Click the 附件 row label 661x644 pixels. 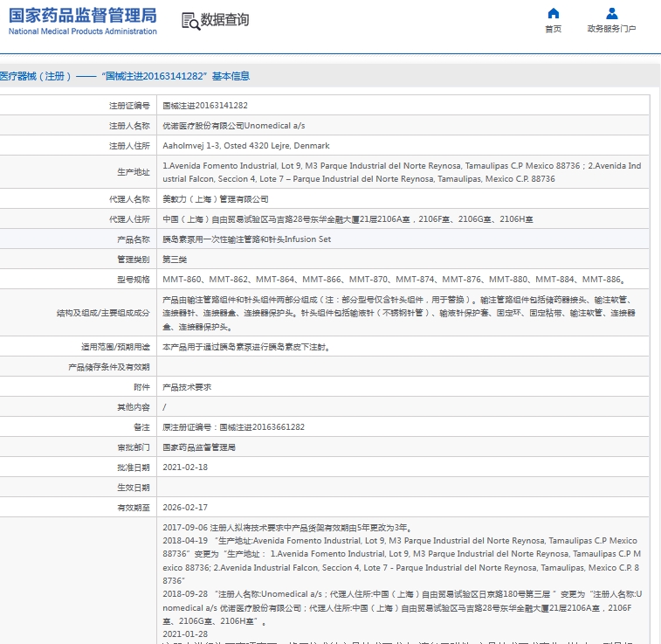tap(141, 387)
